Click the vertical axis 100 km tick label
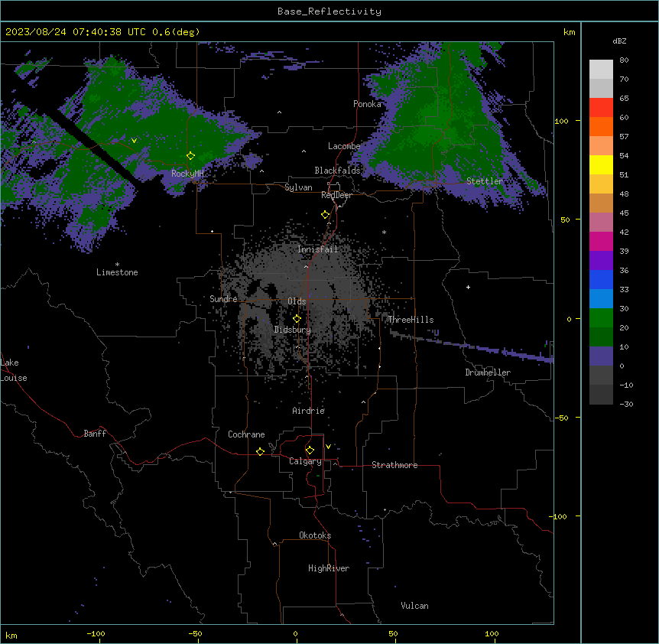659x644 pixels. pos(561,121)
